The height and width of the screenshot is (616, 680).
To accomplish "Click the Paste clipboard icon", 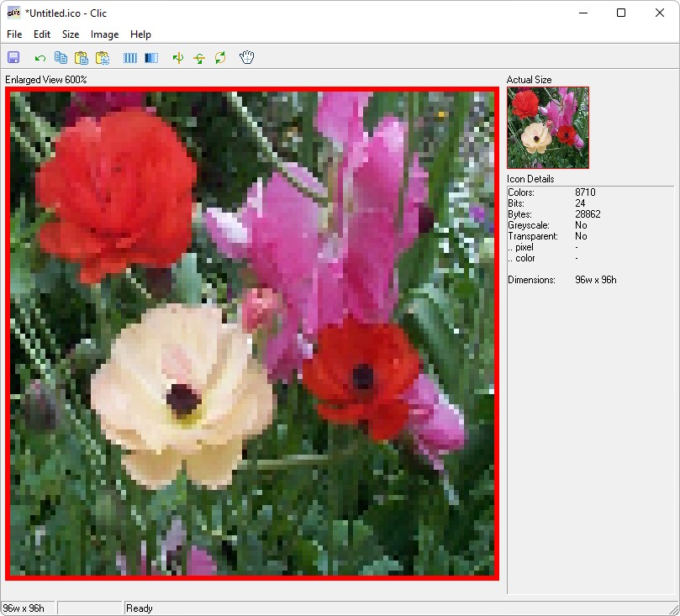I will [82, 58].
